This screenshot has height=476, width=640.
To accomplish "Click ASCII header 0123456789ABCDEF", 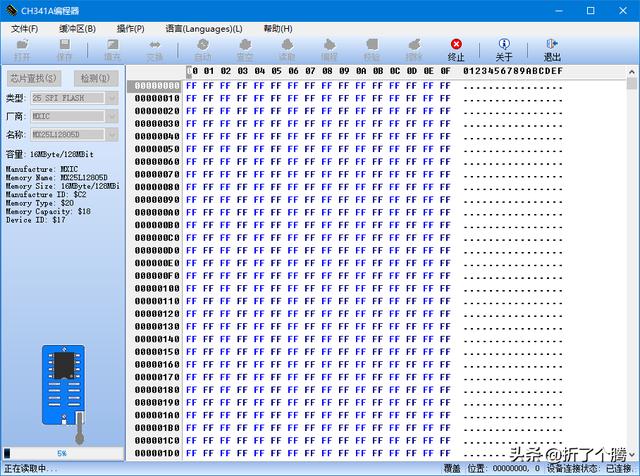I will click(513, 71).
